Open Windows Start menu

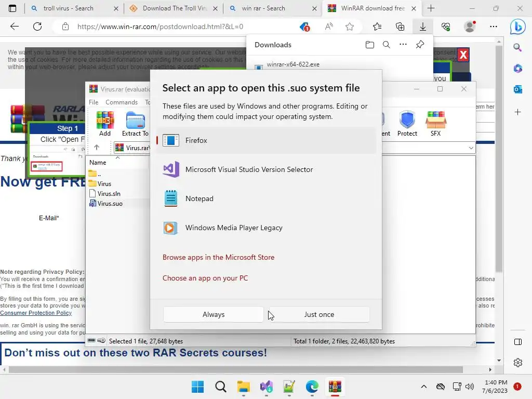point(197,387)
